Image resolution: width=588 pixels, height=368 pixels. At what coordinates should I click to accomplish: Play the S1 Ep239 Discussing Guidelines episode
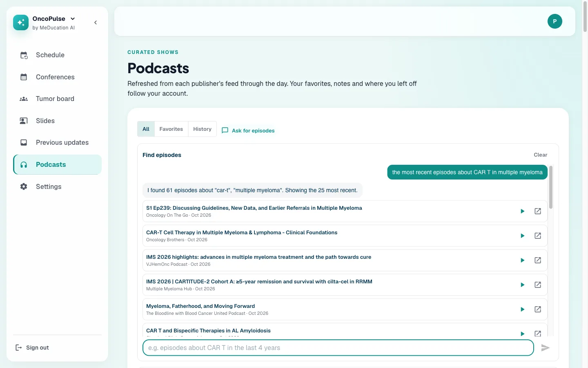[x=522, y=211]
